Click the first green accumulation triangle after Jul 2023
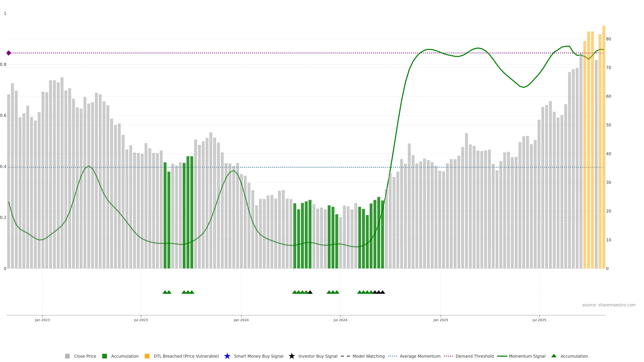The image size is (644, 362). [165, 292]
